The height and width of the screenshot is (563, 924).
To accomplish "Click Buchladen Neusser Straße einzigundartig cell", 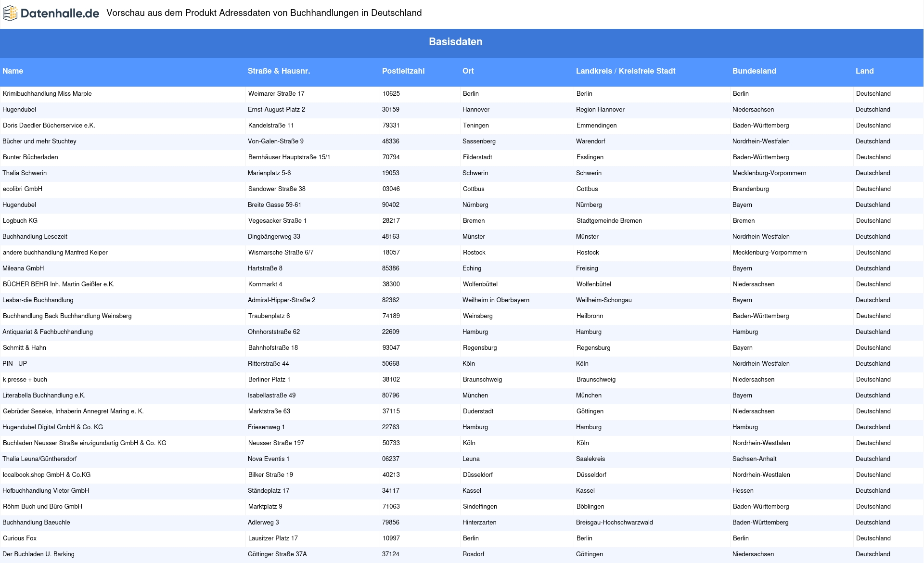I will (85, 443).
